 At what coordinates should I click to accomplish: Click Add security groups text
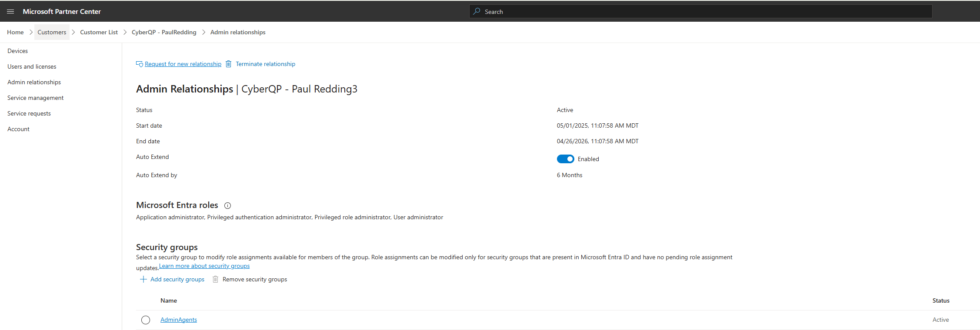(x=177, y=279)
